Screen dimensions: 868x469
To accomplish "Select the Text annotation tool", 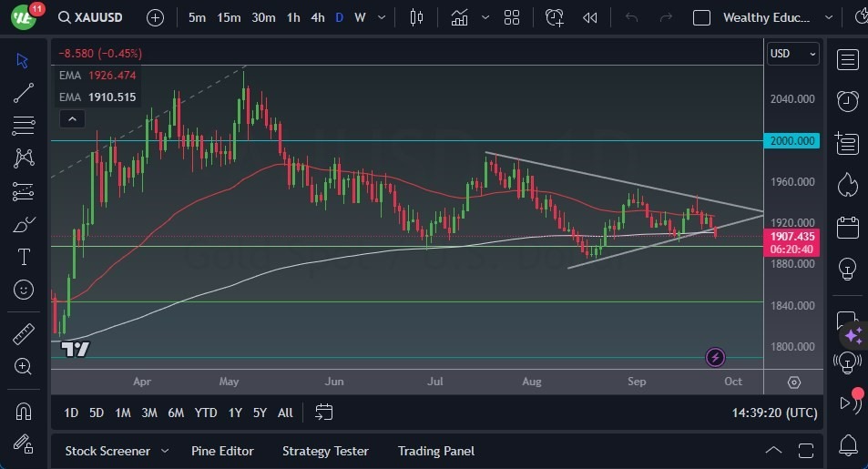I will (x=24, y=257).
